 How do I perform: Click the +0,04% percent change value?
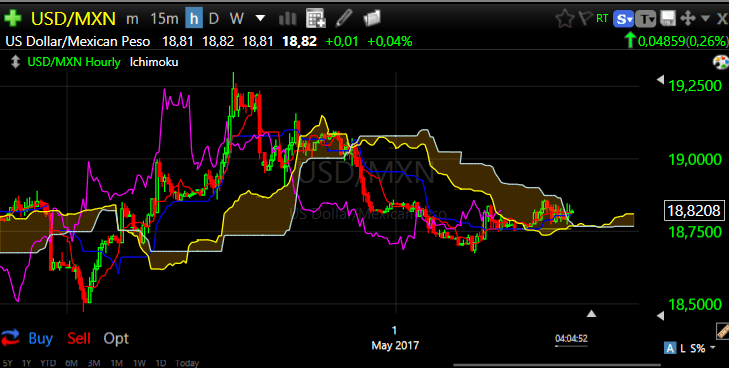click(390, 41)
